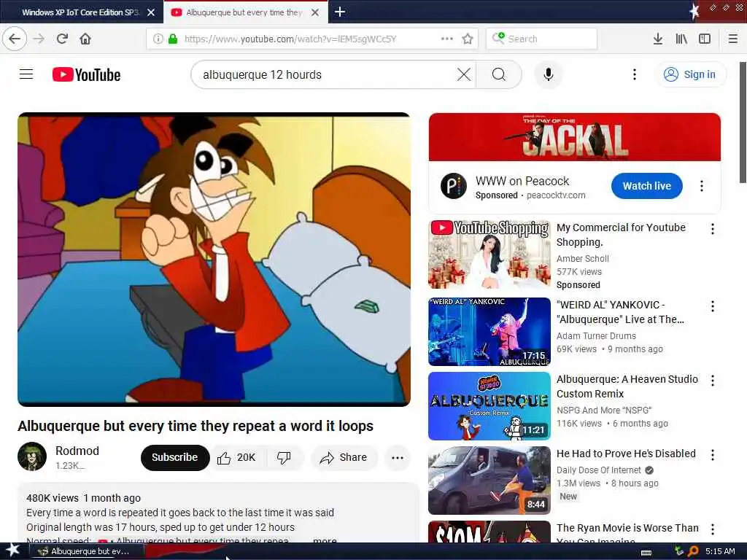Like the video with thumbs up 20K
Image resolution: width=747 pixels, height=560 pixels.
tap(237, 458)
